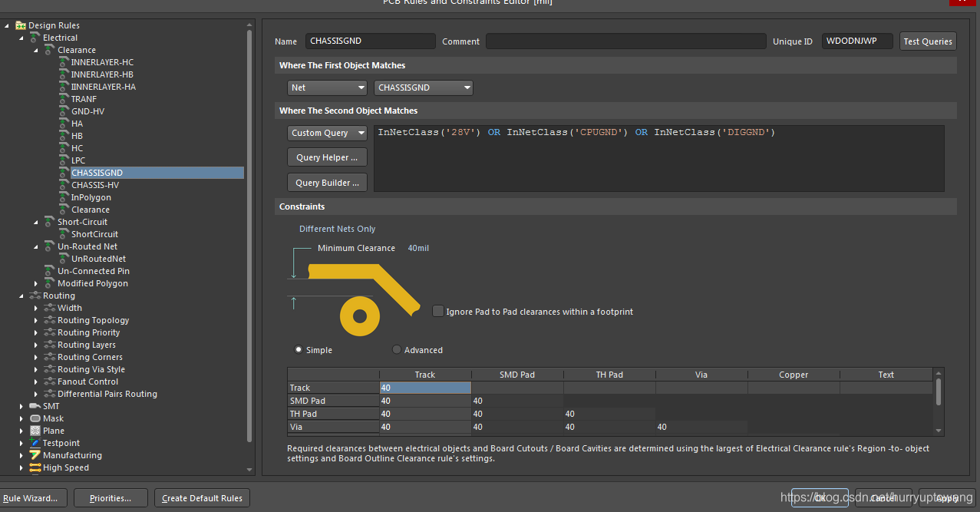This screenshot has width=980, height=512.
Task: Select the Simple constraints mode
Action: 299,349
